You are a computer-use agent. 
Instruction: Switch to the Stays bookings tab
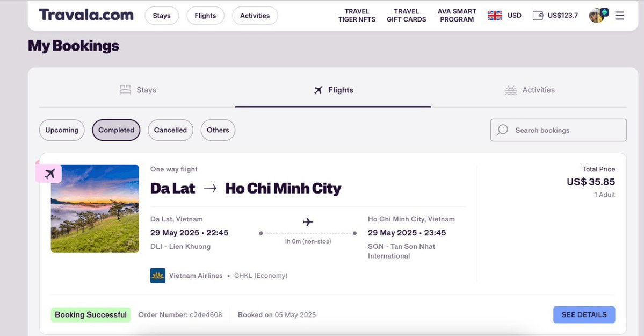[x=138, y=90]
